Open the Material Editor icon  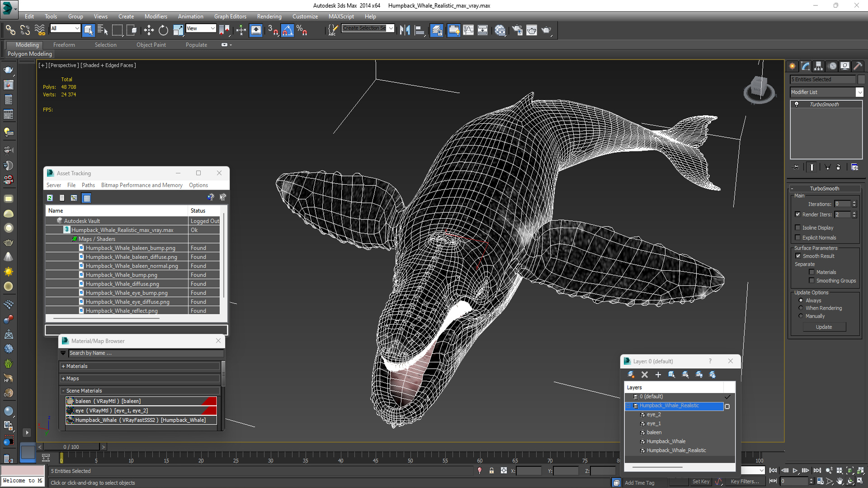500,30
